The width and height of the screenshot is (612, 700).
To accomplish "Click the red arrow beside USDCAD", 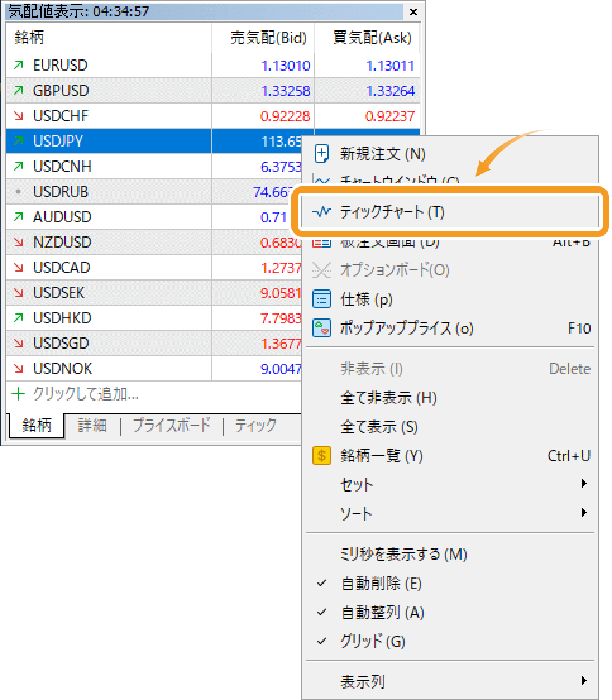I will (18, 267).
